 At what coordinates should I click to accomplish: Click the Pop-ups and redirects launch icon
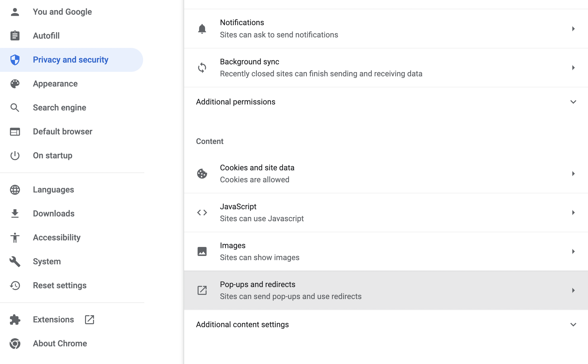click(202, 290)
